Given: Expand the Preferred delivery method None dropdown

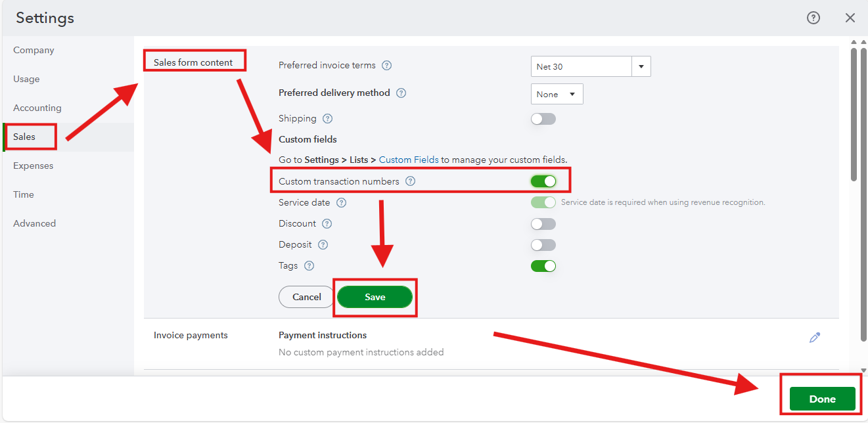Looking at the screenshot, I should click(x=557, y=94).
